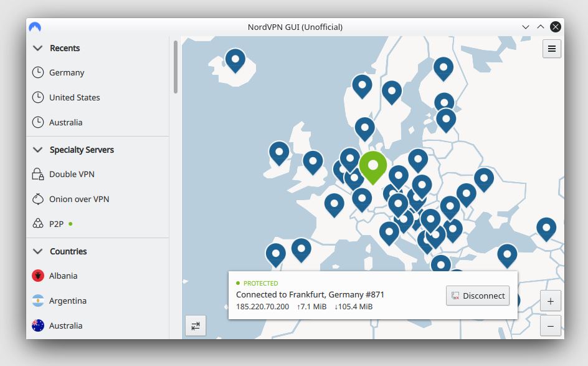Viewport: 588px width, 366px height.
Task: Select Onion over VPN server
Action: click(98, 199)
